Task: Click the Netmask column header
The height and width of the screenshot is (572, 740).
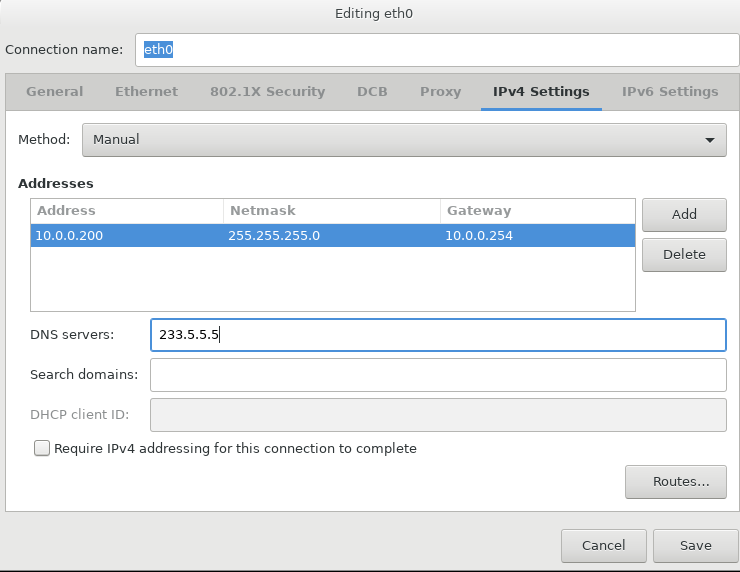Action: 332,211
